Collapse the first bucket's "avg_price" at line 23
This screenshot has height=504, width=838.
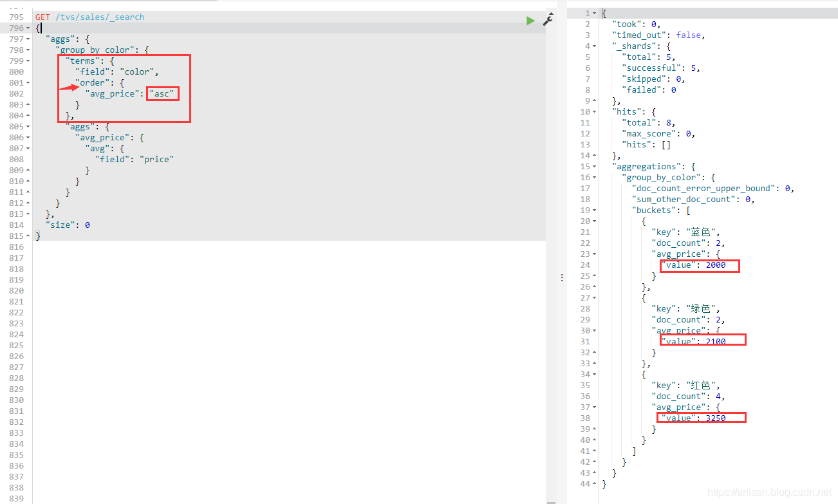tap(594, 254)
